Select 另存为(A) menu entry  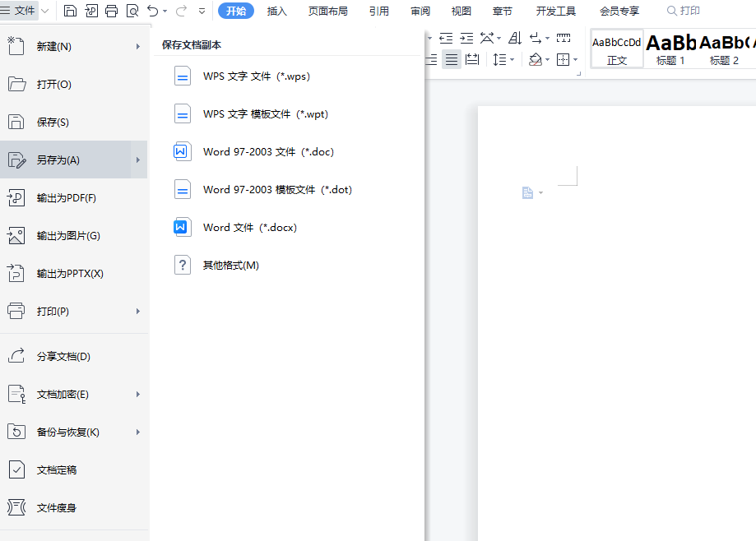pos(66,160)
